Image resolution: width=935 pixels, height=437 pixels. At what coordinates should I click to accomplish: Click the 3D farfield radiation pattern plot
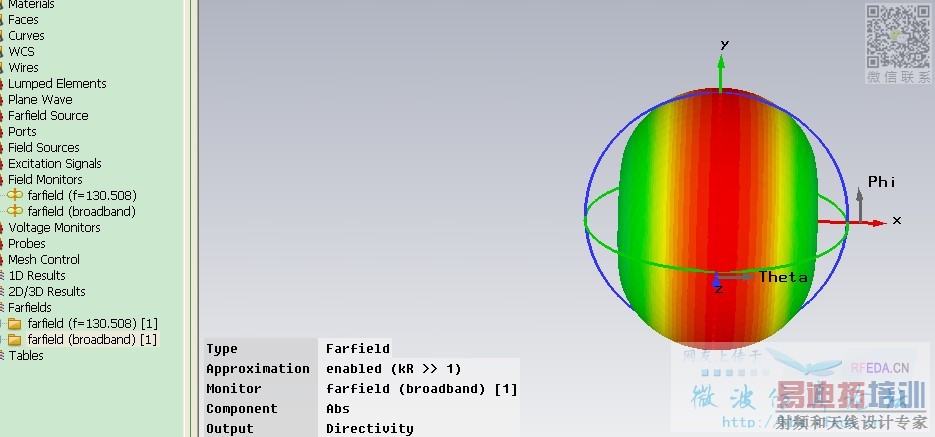click(717, 218)
